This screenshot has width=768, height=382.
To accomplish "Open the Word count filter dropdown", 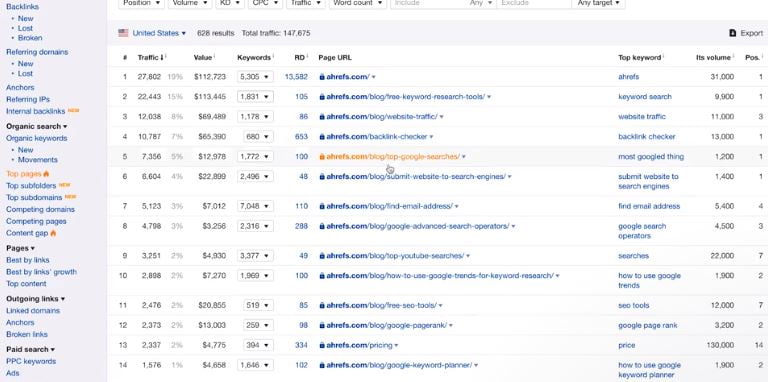I will pos(358,3).
